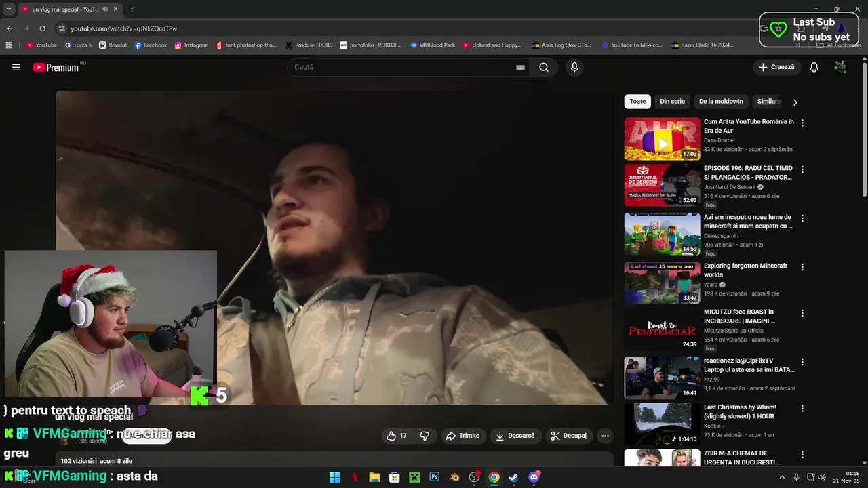Click the system tray microphone icon
Viewport: 868px width, 488px height.
click(x=796, y=477)
